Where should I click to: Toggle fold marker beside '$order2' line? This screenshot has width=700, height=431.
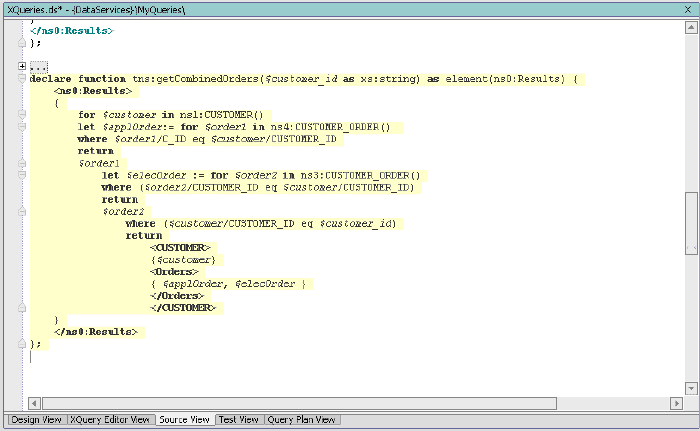click(x=22, y=211)
